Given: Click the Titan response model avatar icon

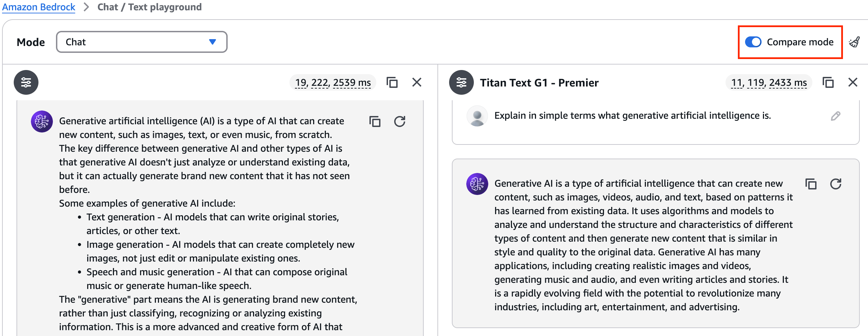Looking at the screenshot, I should click(477, 184).
